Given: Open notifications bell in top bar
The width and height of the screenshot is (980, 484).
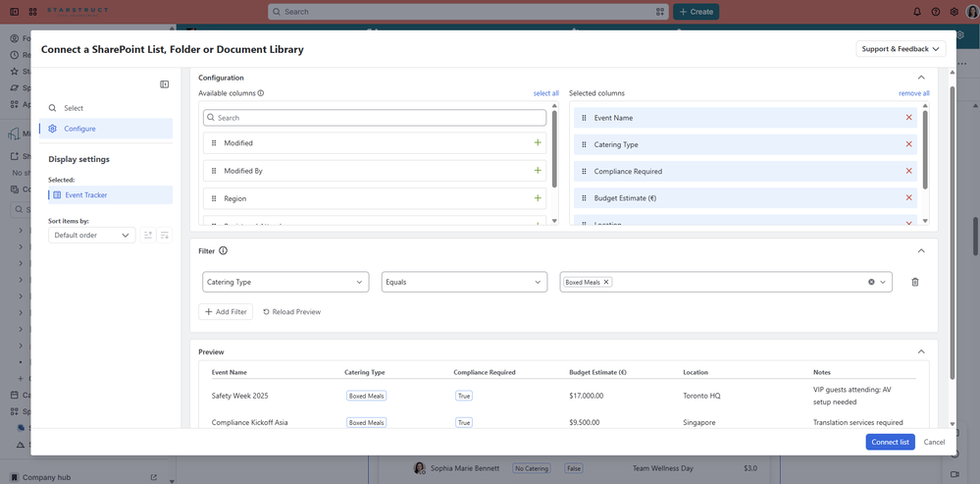Looking at the screenshot, I should click(x=917, y=11).
